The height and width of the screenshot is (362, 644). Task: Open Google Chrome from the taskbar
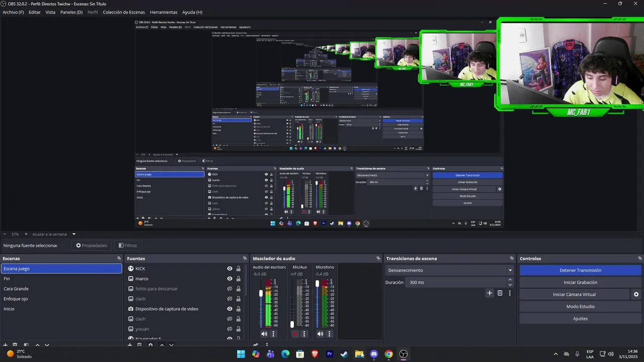pos(388,354)
